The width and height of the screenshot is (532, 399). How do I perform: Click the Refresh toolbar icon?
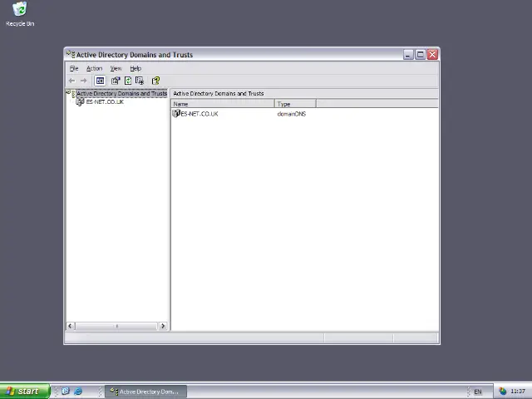[x=128, y=81]
